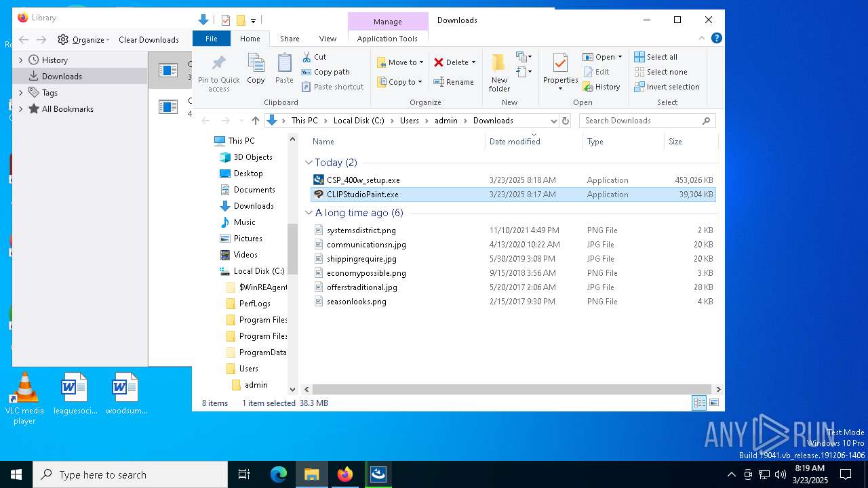Open the File ribbon tab
The height and width of the screenshot is (488, 868).
[212, 39]
